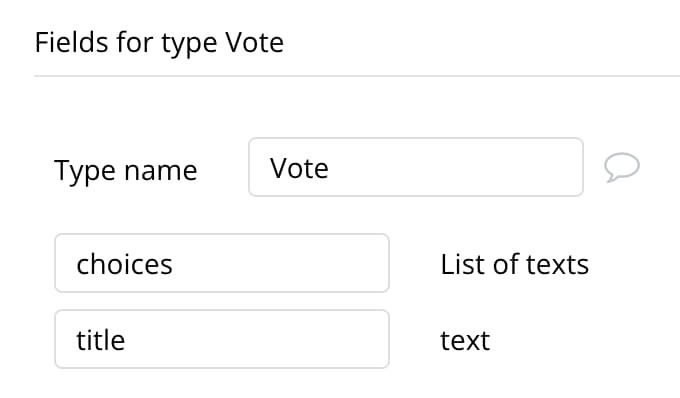Image resolution: width=680 pixels, height=398 pixels.
Task: Add a note via the Vote type comment icon
Action: point(622,167)
